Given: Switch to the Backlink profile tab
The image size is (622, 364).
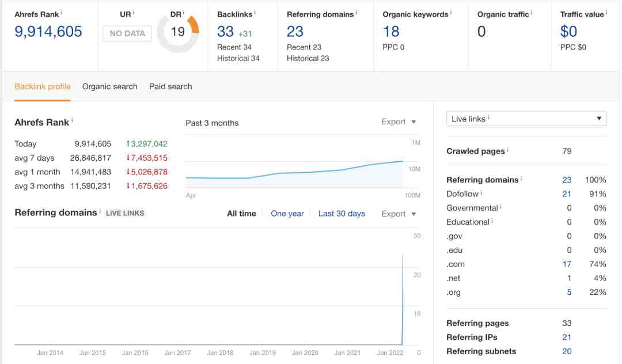Looking at the screenshot, I should click(43, 86).
